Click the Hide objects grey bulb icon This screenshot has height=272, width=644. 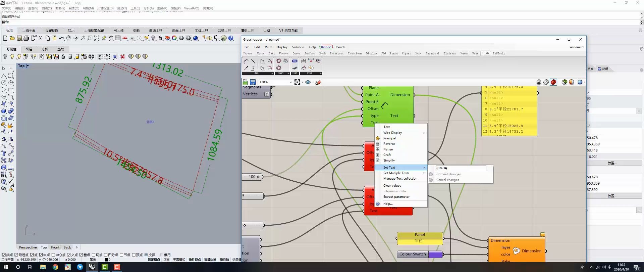5,57
